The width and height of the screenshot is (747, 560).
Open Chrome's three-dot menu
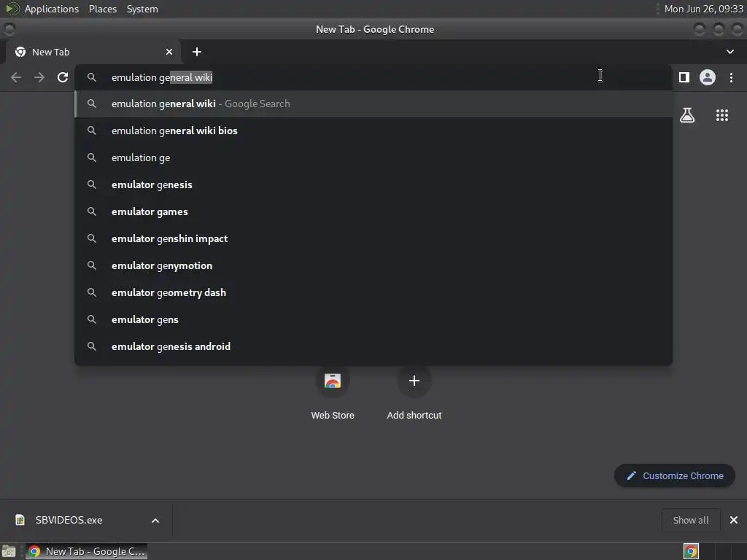point(731,77)
